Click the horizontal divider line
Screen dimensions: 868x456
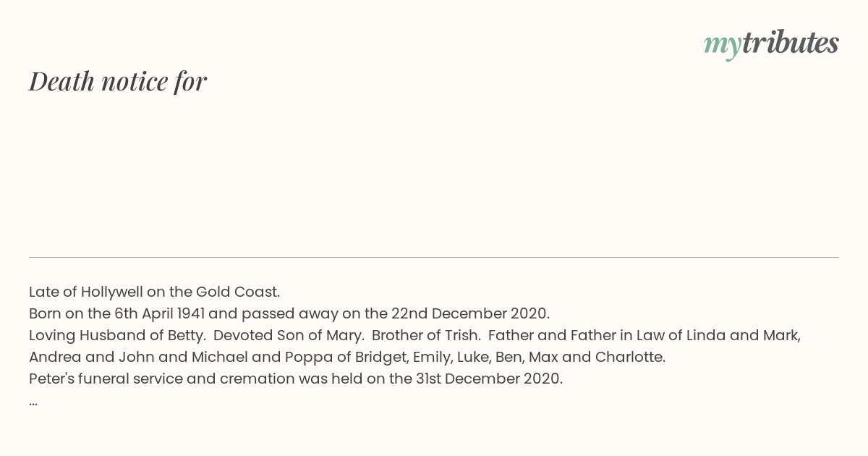pyautogui.click(x=434, y=257)
